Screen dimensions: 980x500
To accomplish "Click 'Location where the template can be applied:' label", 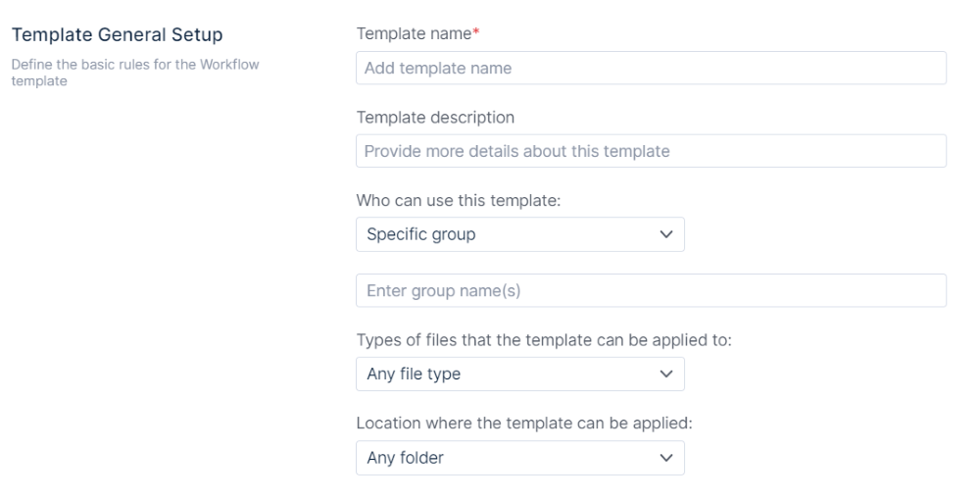I will click(x=523, y=424).
